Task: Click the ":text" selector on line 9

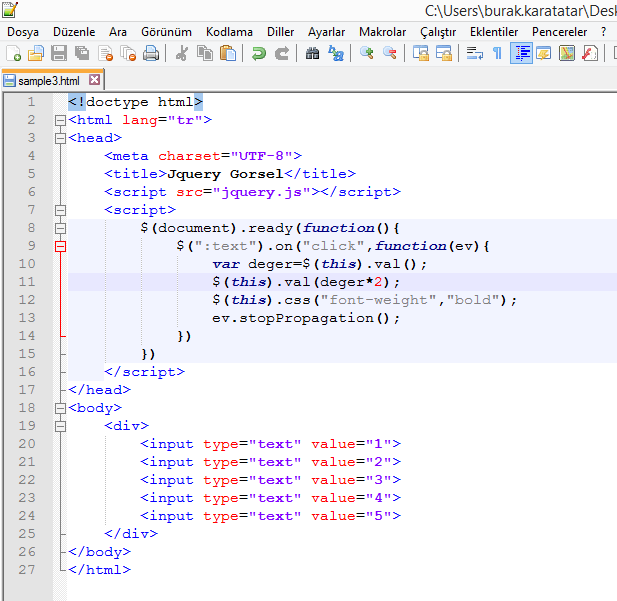Action: tap(225, 246)
